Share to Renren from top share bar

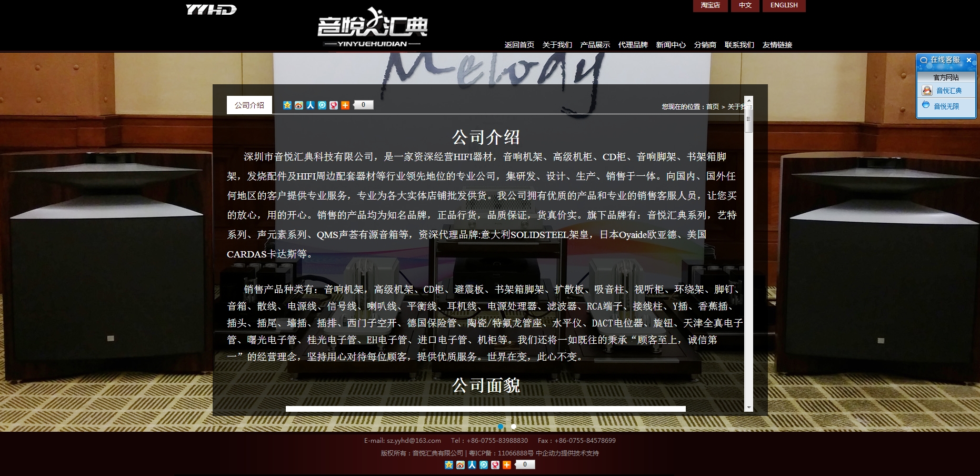311,105
